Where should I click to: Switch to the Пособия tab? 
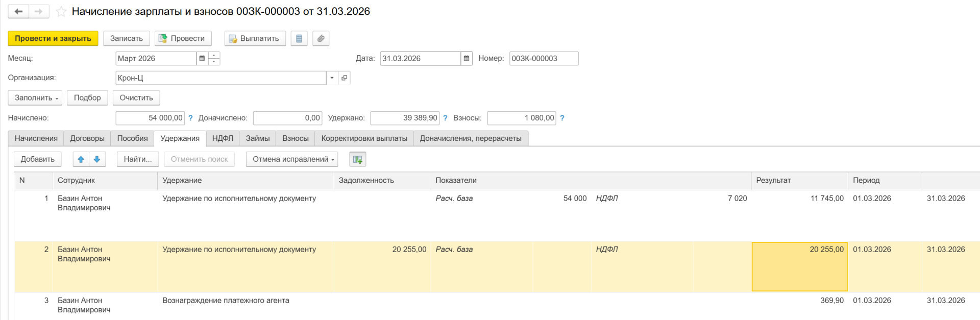point(132,138)
